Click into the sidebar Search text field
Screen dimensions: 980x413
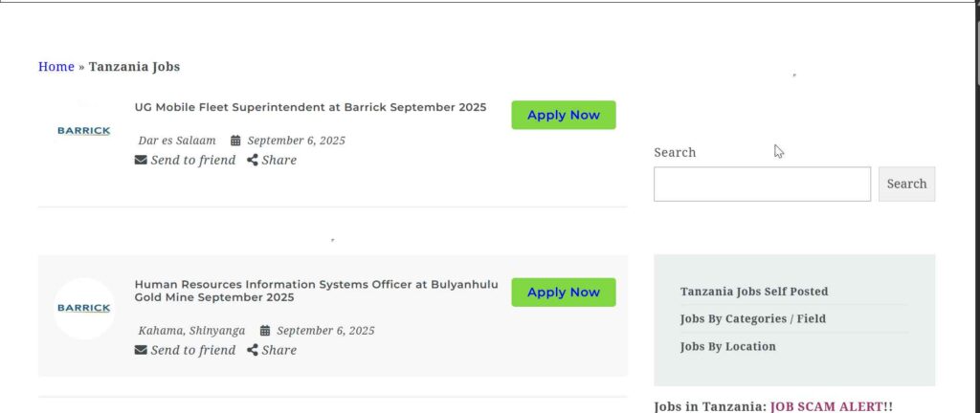point(762,185)
